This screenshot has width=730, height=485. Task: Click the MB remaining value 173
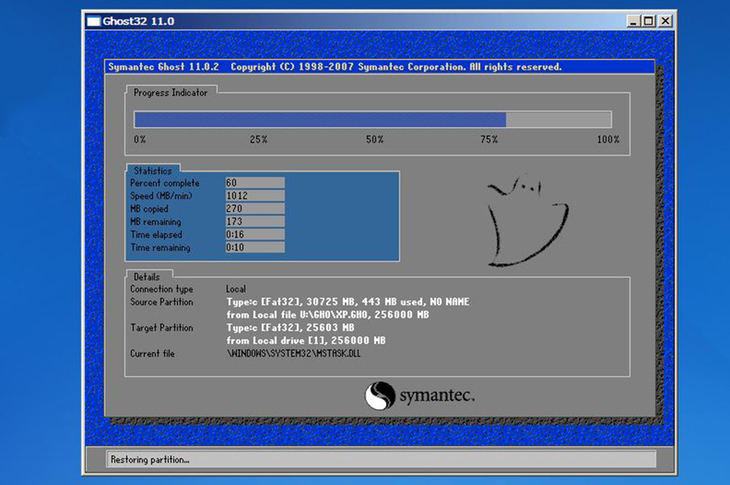point(255,222)
